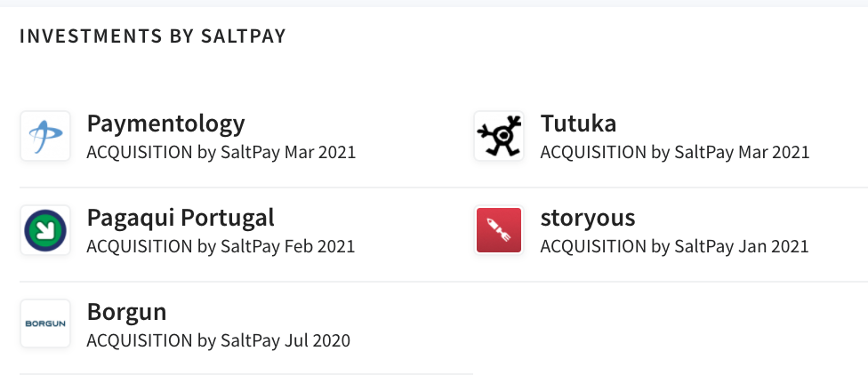Open Pagaqui Portugal company name
This screenshot has width=868, height=391.
(x=181, y=218)
